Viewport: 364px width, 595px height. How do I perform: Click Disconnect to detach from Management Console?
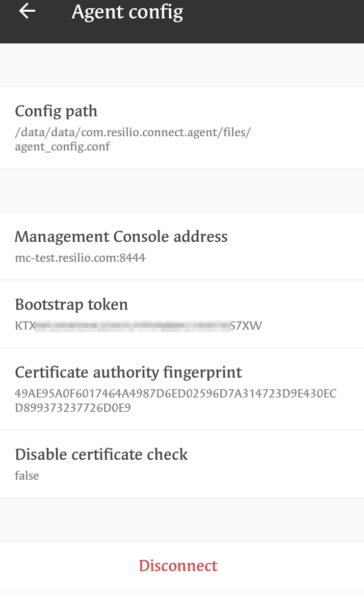(x=178, y=565)
